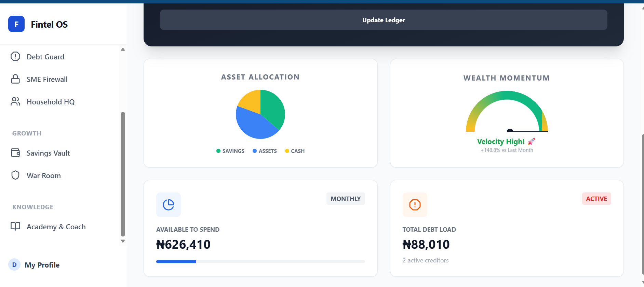This screenshot has width=644, height=287.
Task: Click the '2 active creditors' text
Action: pyautogui.click(x=426, y=260)
